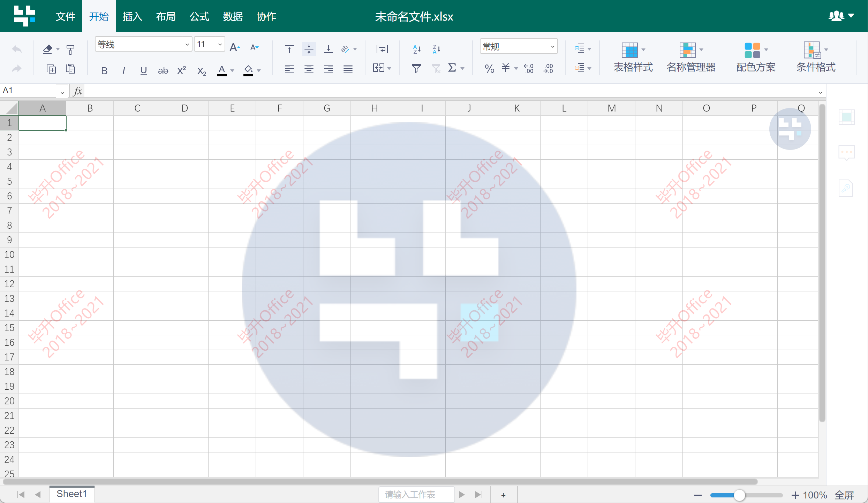The width and height of the screenshot is (868, 503).
Task: Open the 常规 number format dropdown
Action: (552, 46)
